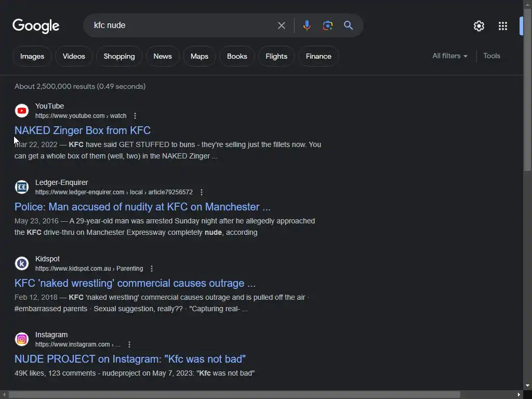The image size is (532, 399).
Task: Click the Kidspot favicon
Action: click(22, 263)
